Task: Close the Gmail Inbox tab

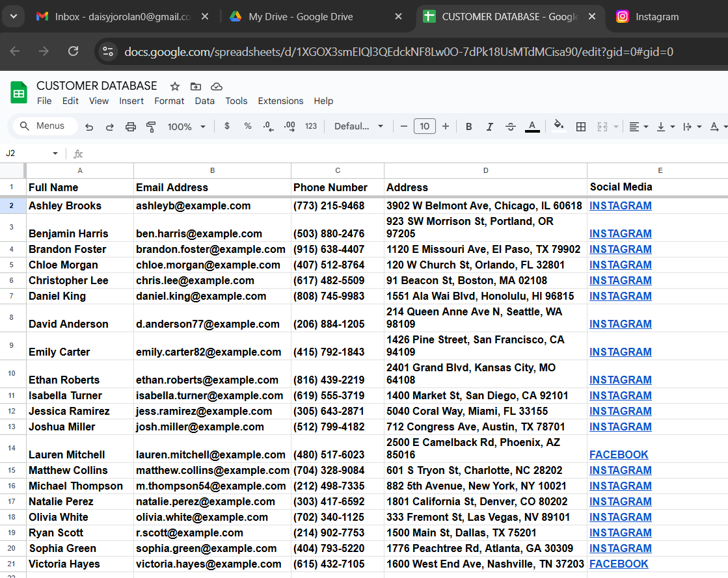Action: [x=205, y=17]
